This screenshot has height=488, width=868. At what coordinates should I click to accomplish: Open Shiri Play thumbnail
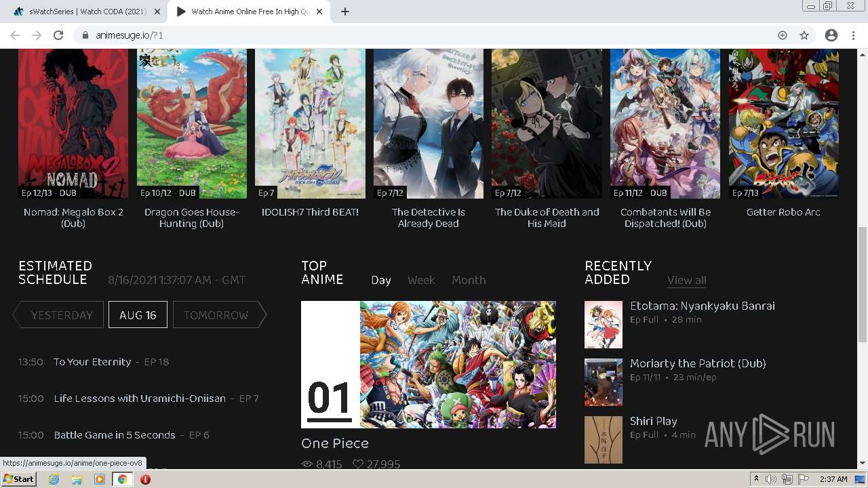point(604,440)
